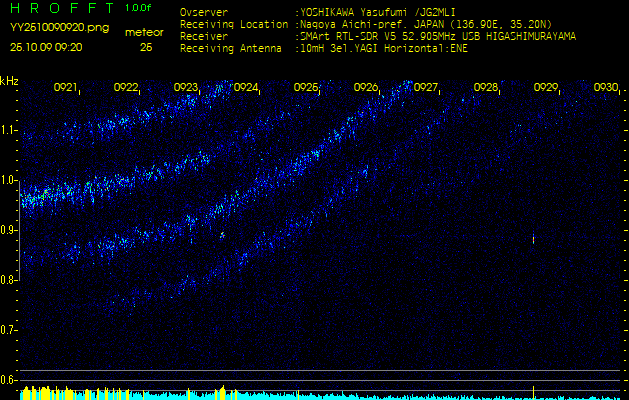The width and height of the screenshot is (629, 400).
Task: Click the white meteor echo spike near 0929
Action: (534, 240)
